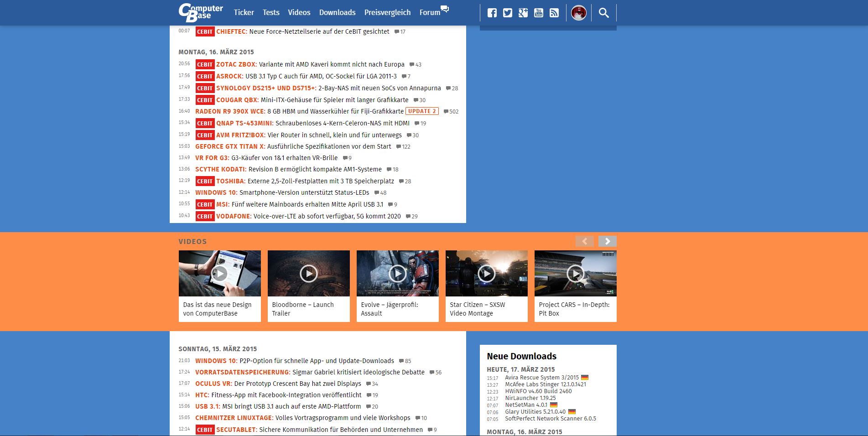Click the CEBIT badge next to ASROCK
Image resolution: width=868 pixels, height=436 pixels.
(205, 77)
